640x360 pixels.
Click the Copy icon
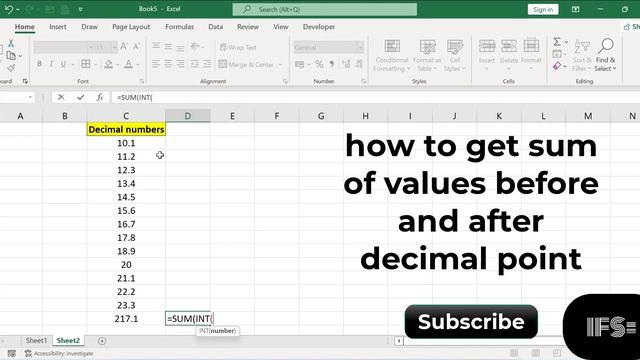(x=11, y=55)
